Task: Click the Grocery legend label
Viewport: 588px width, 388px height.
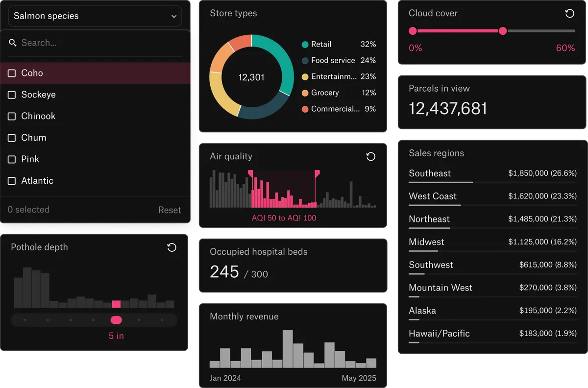Action: click(325, 93)
